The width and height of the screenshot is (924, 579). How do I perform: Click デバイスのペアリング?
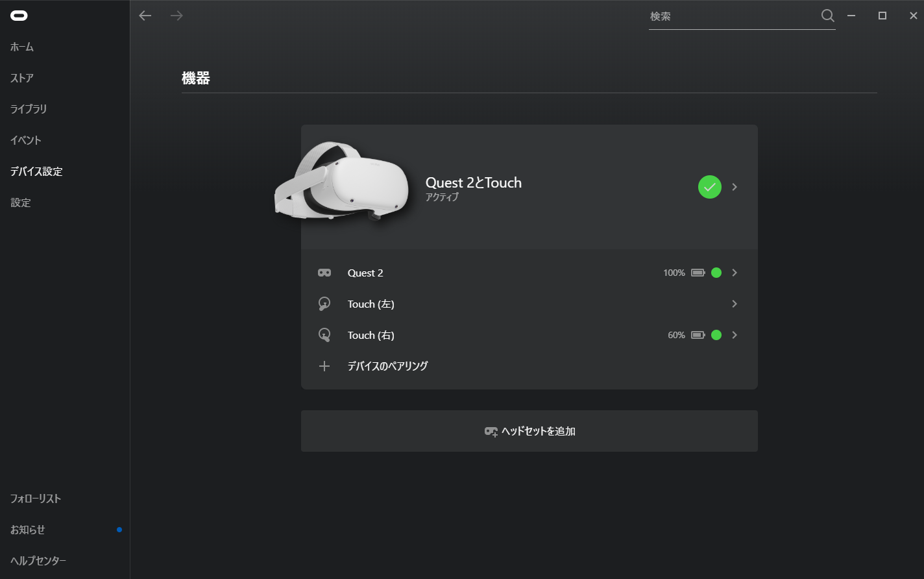click(387, 366)
